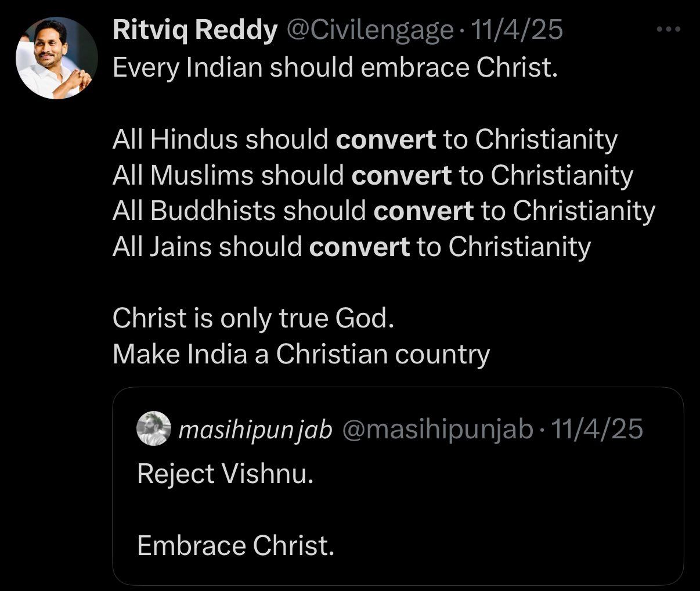The height and width of the screenshot is (591, 700).
Task: Click bold "convert" in the Hindus line
Action: (385, 140)
